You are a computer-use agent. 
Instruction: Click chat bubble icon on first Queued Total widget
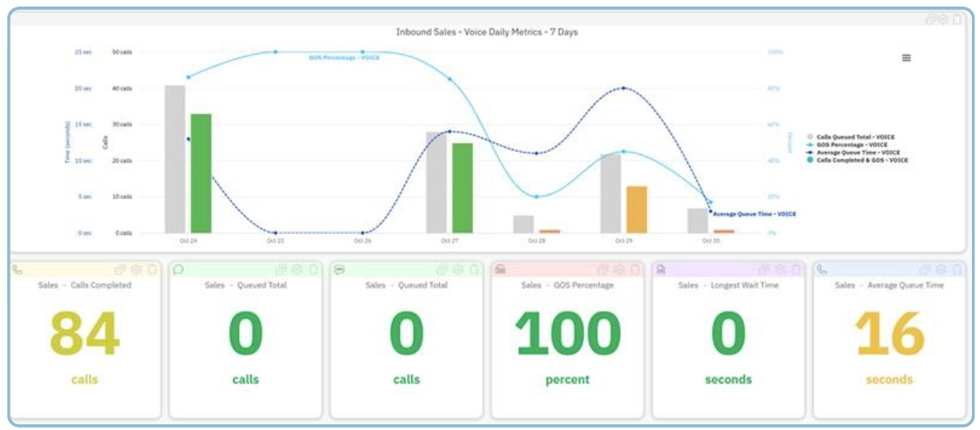178,269
